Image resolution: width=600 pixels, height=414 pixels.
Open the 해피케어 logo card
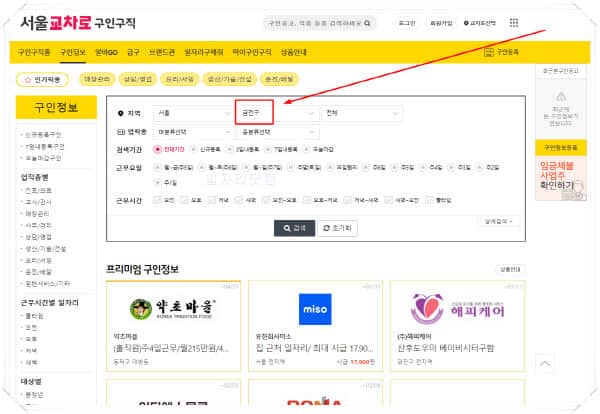click(457, 326)
